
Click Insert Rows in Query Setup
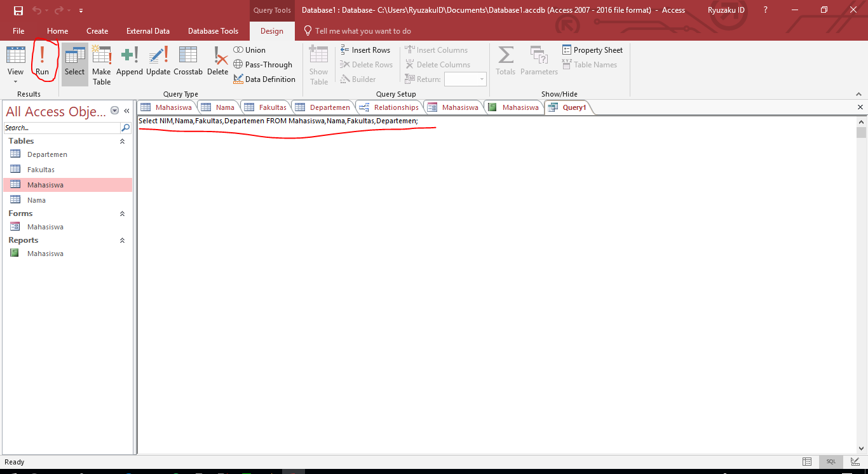coord(365,50)
